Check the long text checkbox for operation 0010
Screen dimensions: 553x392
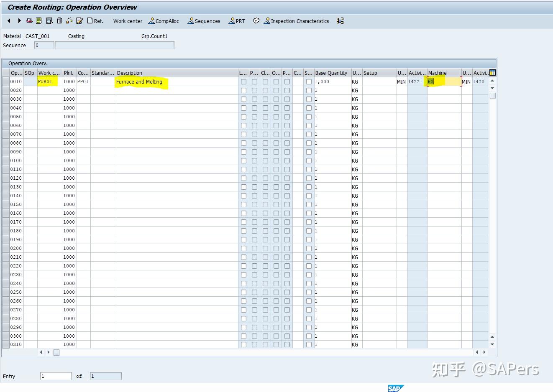[243, 81]
